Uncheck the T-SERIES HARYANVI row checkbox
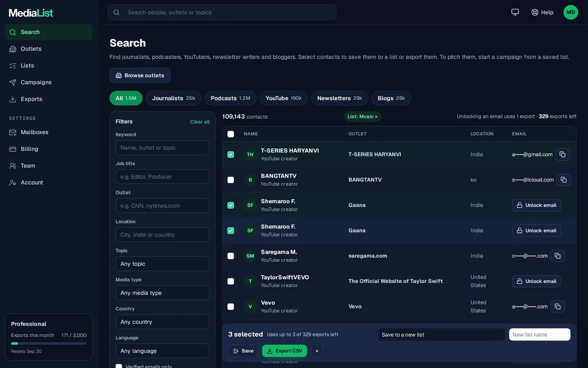 pos(231,155)
